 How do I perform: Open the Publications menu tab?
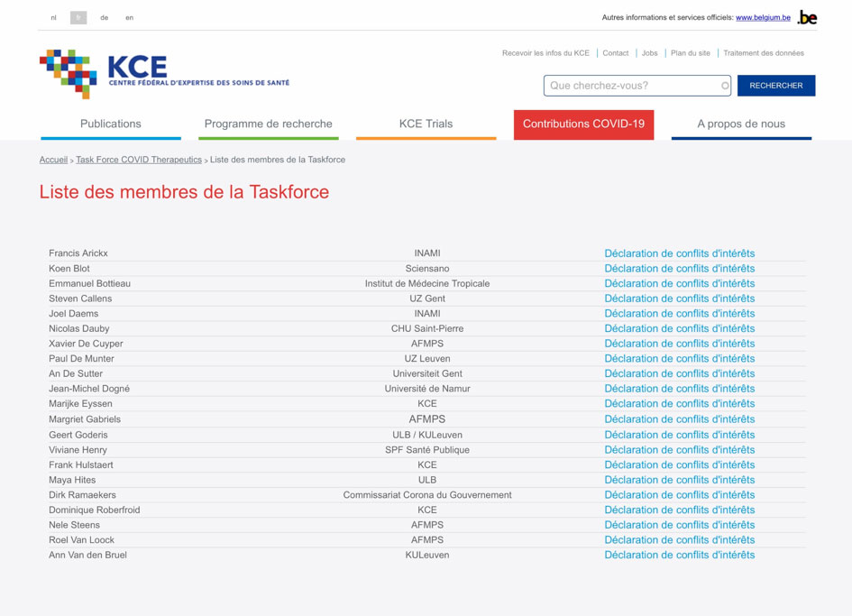(111, 124)
